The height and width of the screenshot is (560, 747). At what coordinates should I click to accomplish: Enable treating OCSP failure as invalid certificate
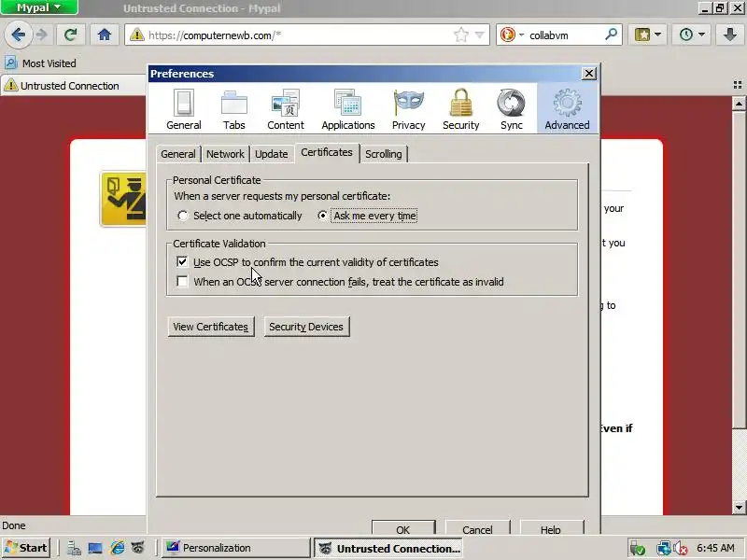pyautogui.click(x=182, y=282)
